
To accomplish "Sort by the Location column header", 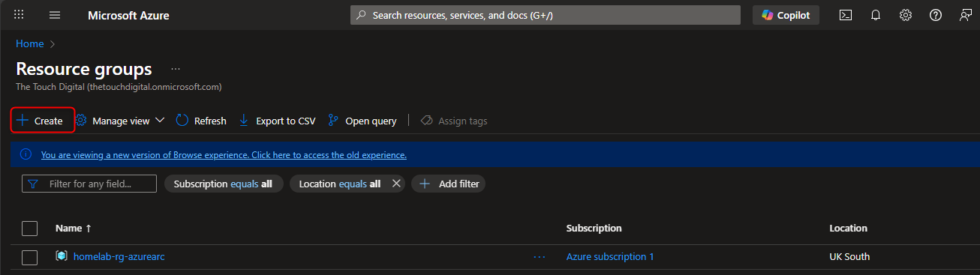I will [x=848, y=228].
